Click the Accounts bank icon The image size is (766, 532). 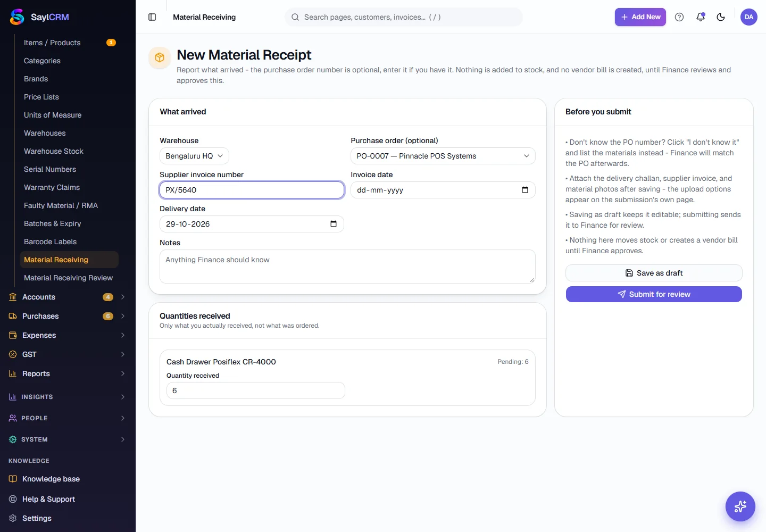click(x=13, y=297)
